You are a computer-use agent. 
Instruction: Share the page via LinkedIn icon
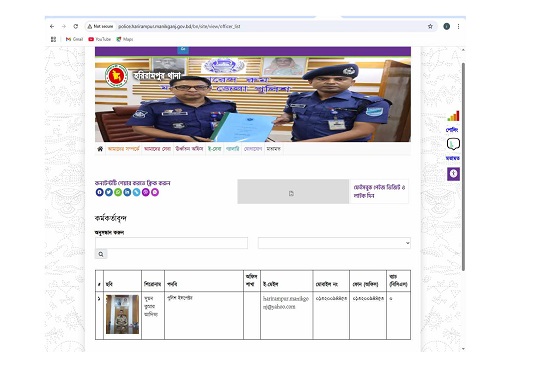pyautogui.click(x=127, y=192)
